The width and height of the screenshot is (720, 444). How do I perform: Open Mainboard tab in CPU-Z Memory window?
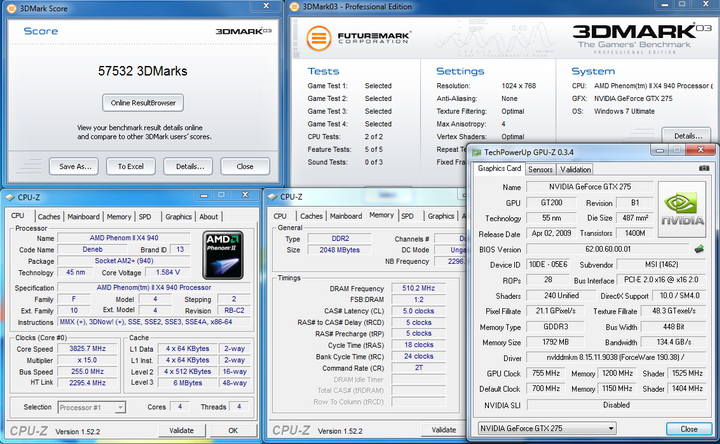click(346, 216)
